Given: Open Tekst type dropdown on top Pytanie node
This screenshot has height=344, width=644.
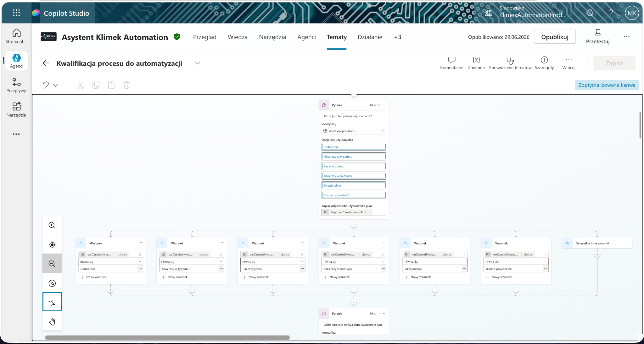Looking at the screenshot, I should click(375, 105).
